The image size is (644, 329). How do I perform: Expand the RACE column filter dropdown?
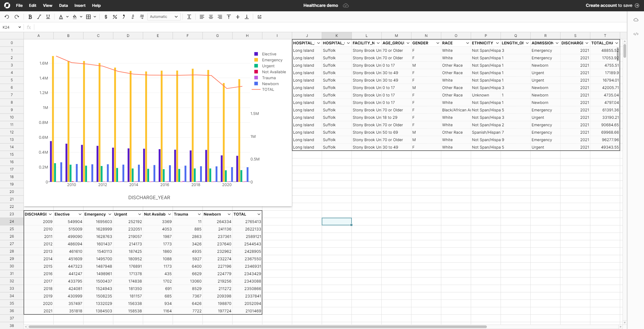(x=467, y=43)
